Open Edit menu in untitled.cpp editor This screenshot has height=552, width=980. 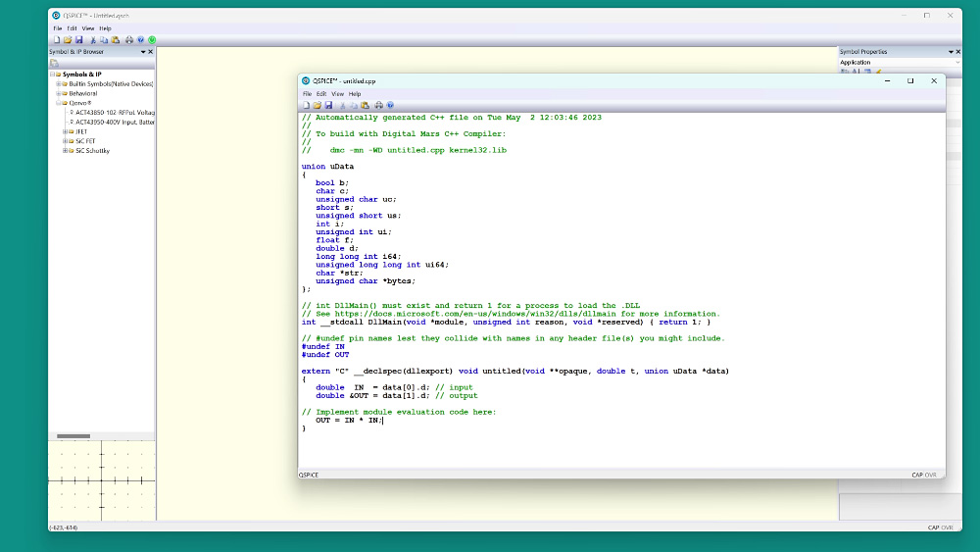pyautogui.click(x=321, y=94)
